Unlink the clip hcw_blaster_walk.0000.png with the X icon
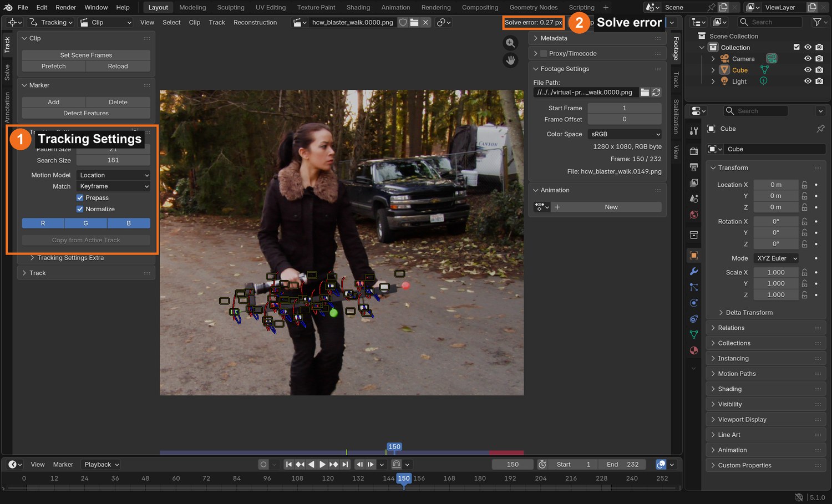The height and width of the screenshot is (504, 832). pos(425,22)
